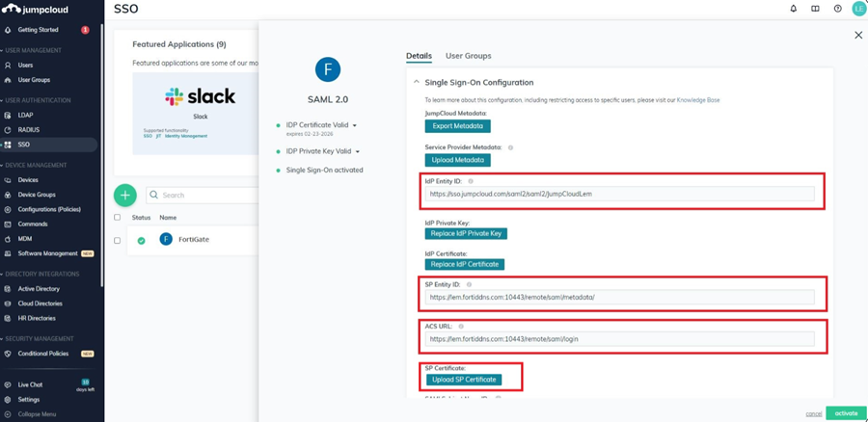Click the Upload SP Certificate button
Viewport: 868px width, 422px height.
coord(463,380)
